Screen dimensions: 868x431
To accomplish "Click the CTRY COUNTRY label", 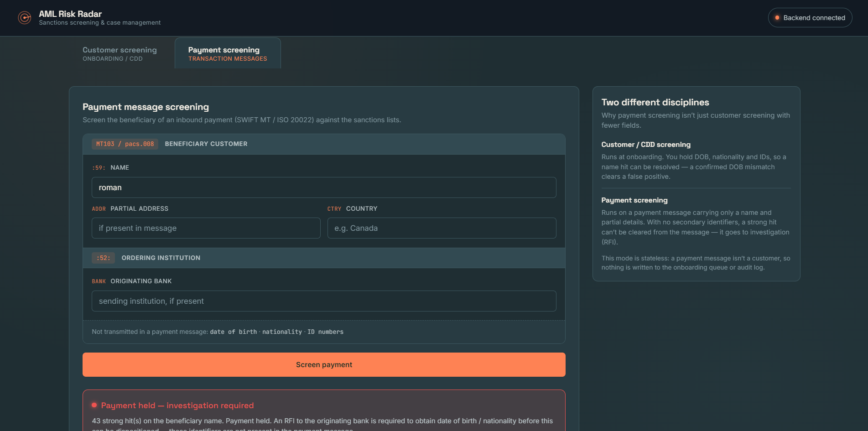I will (x=353, y=209).
